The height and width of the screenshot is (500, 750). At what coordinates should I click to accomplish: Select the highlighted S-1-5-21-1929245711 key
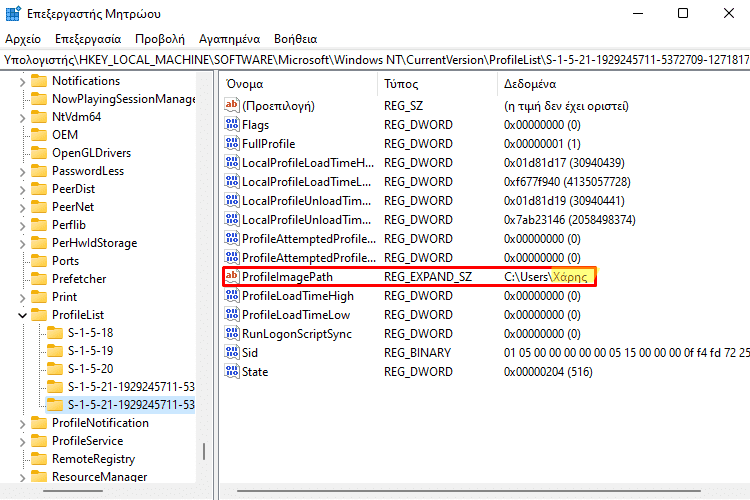[131, 405]
